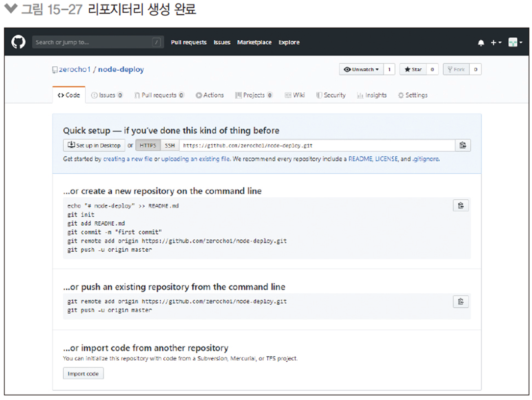Go to Marketplace
The image size is (532, 400).
[254, 42]
